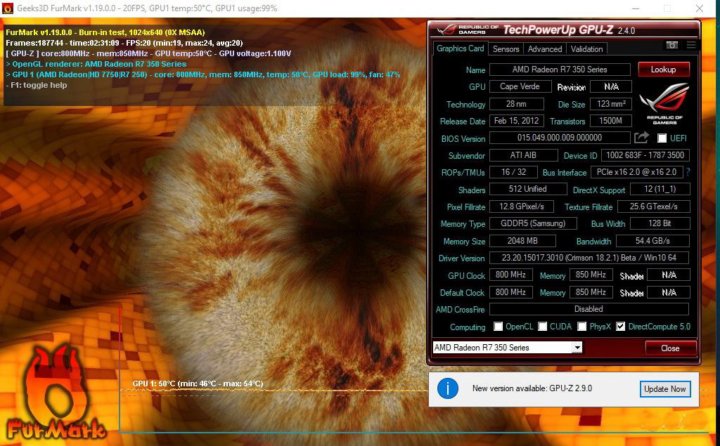Click the bus interface question mark icon
The width and height of the screenshot is (720, 446).
688,172
